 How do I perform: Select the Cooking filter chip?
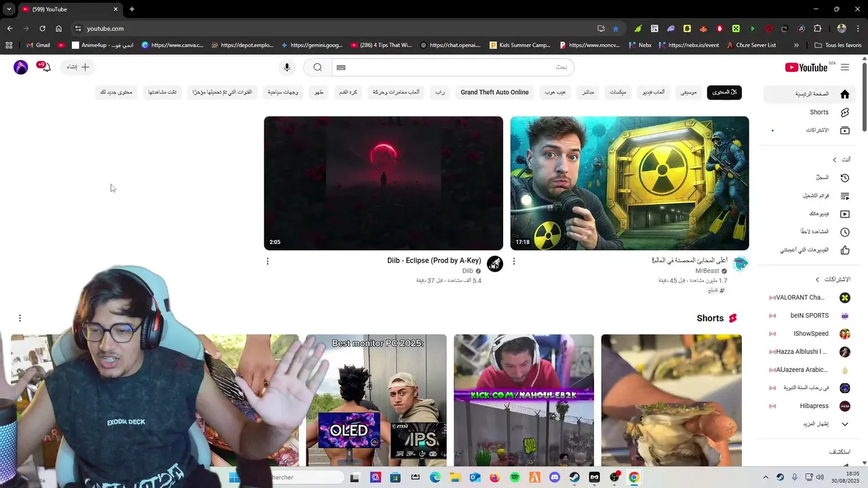click(x=319, y=92)
